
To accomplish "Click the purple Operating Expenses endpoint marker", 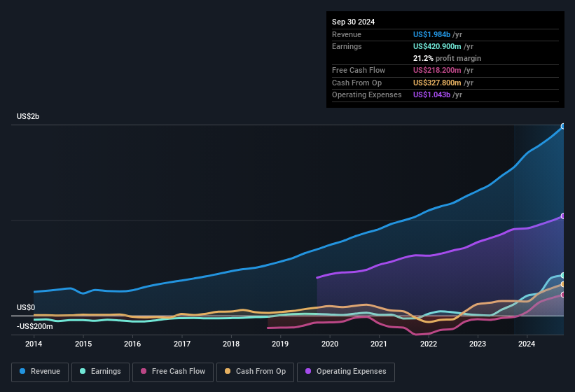I will point(562,216).
